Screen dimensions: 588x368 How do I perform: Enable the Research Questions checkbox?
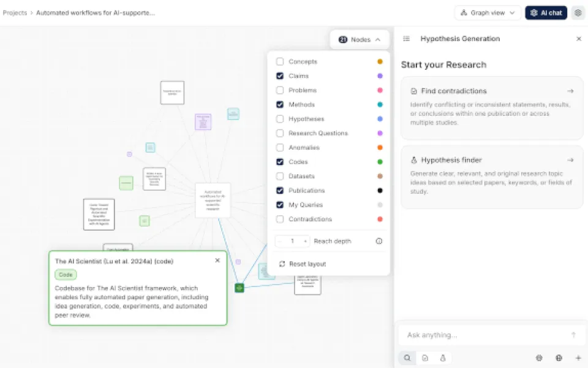pyautogui.click(x=280, y=133)
